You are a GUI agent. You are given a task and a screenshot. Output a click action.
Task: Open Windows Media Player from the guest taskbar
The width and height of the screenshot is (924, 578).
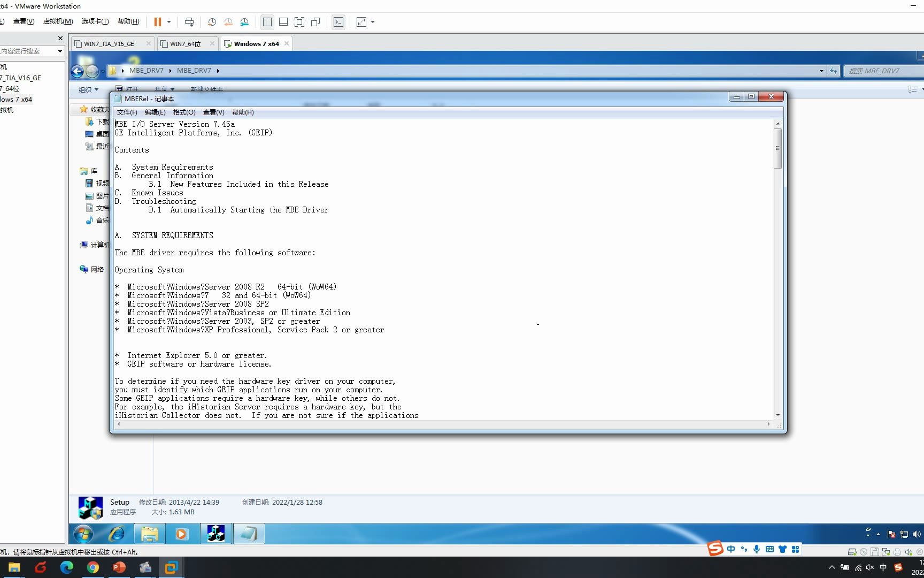coord(182,534)
